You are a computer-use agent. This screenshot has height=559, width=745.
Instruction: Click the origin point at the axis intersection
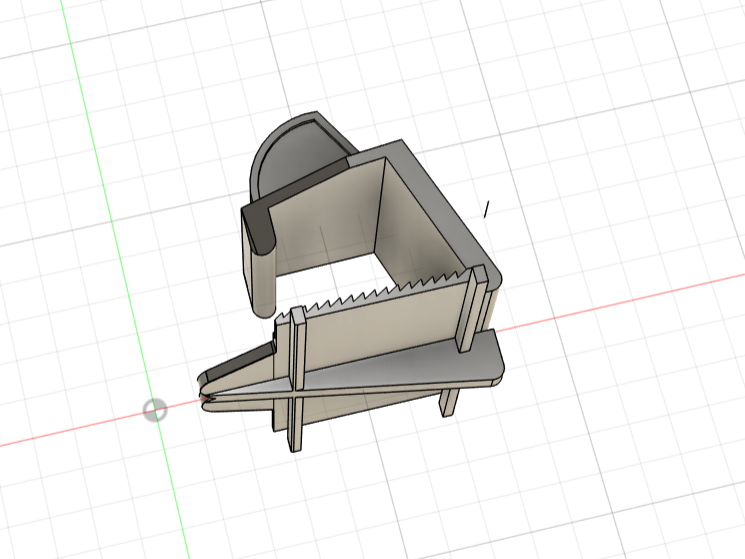pyautogui.click(x=155, y=410)
